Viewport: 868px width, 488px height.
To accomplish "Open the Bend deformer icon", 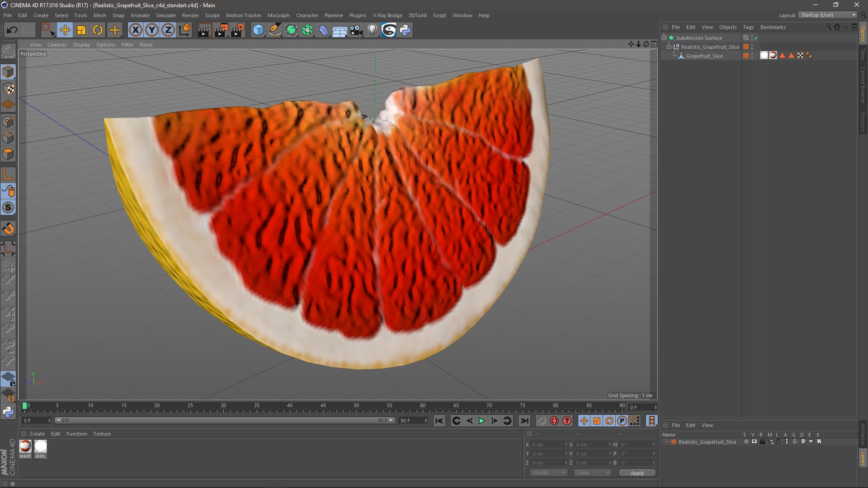I will tap(324, 30).
